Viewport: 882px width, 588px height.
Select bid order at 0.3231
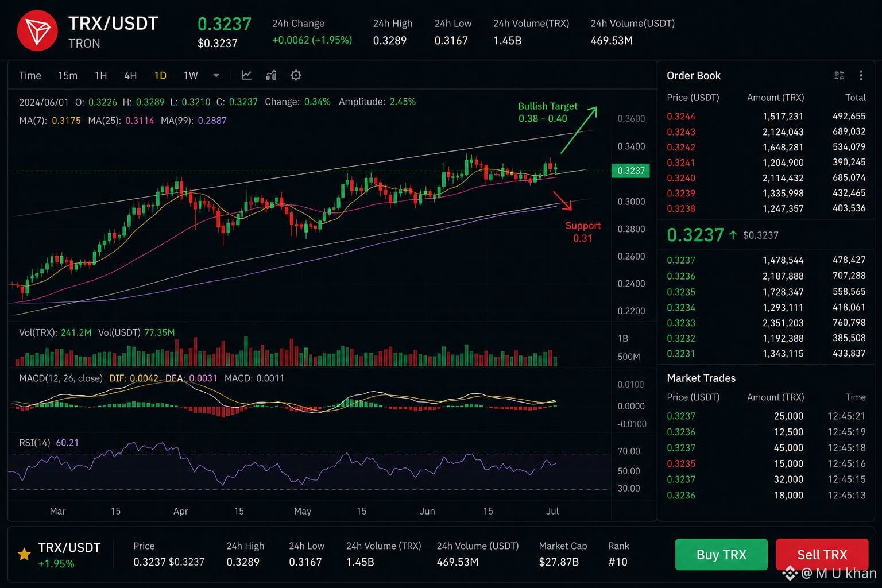pos(766,354)
